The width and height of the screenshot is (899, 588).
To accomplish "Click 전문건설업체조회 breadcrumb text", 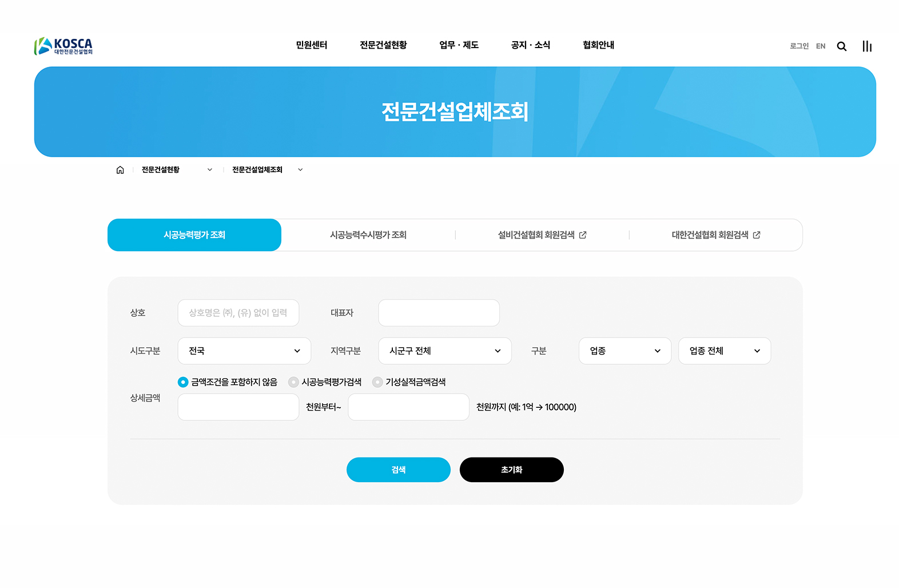I will 257,170.
